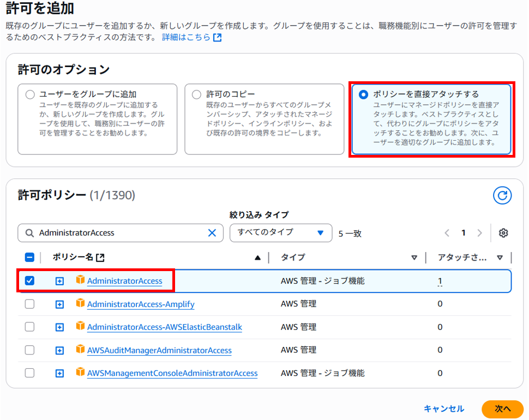Expand AWSAuditManagerAdministratorAccess policy details
The height and width of the screenshot is (420, 529).
point(59,351)
